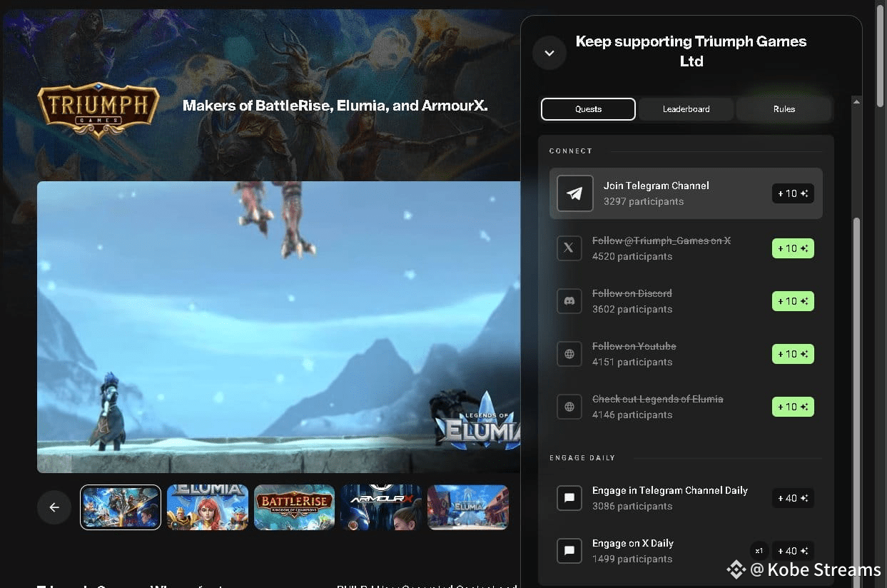Click 'Keep supporting Triumph Games Ltd' heading
Screen dimensions: 887x588
click(691, 51)
